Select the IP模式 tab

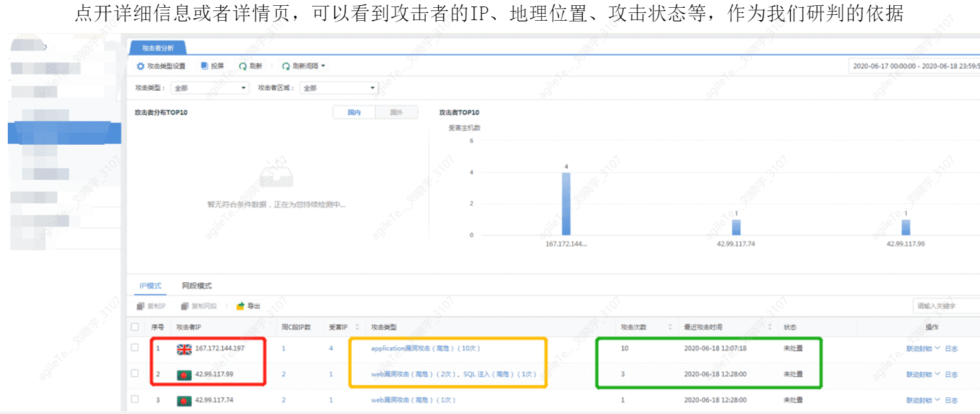pyautogui.click(x=150, y=286)
